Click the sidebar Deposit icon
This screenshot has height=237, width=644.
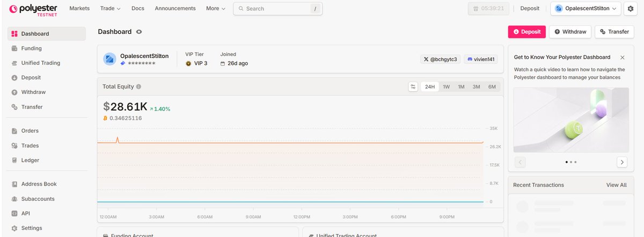[14, 78]
